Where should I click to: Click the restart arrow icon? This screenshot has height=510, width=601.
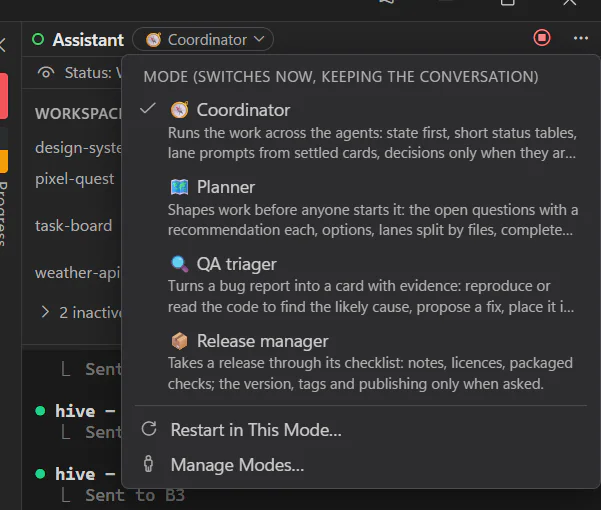[149, 429]
